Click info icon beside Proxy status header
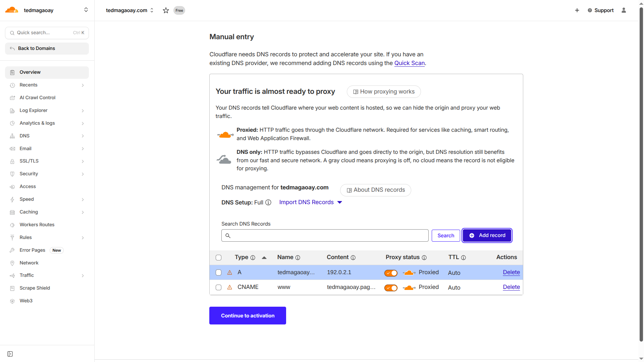The image size is (644, 362). pos(424,257)
